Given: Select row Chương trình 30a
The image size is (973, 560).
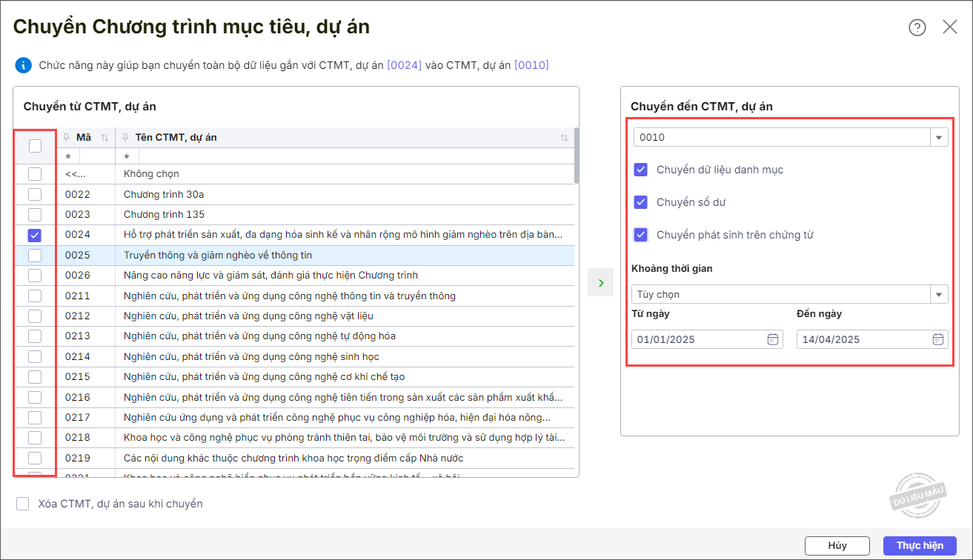Looking at the screenshot, I should (x=164, y=194).
